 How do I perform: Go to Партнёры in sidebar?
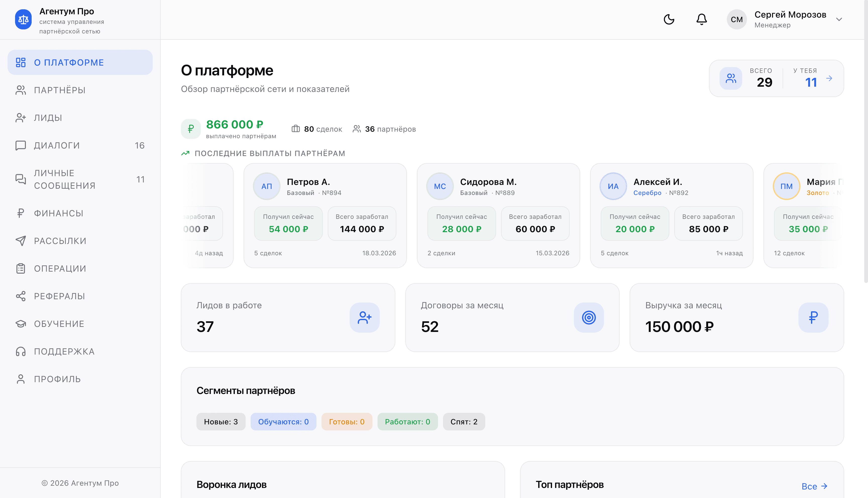coord(80,90)
